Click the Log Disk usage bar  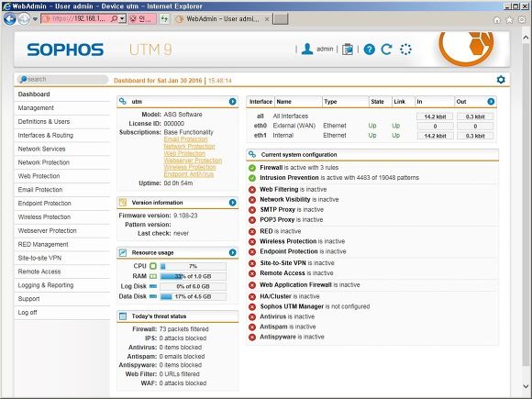(193, 287)
